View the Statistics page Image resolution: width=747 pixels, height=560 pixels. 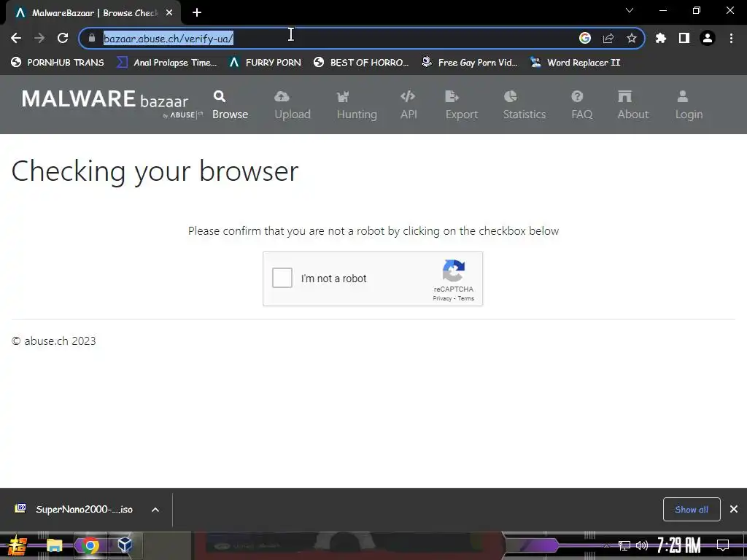(525, 105)
